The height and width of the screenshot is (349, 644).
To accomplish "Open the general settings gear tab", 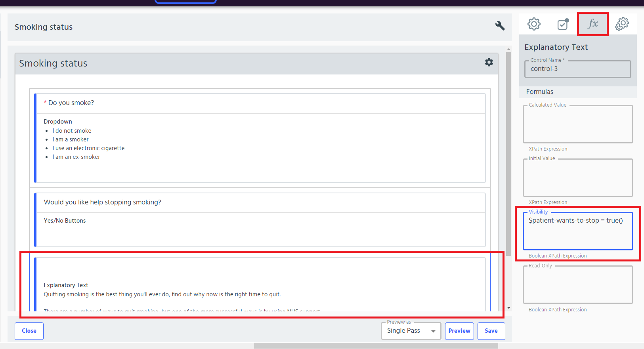I will (x=534, y=24).
